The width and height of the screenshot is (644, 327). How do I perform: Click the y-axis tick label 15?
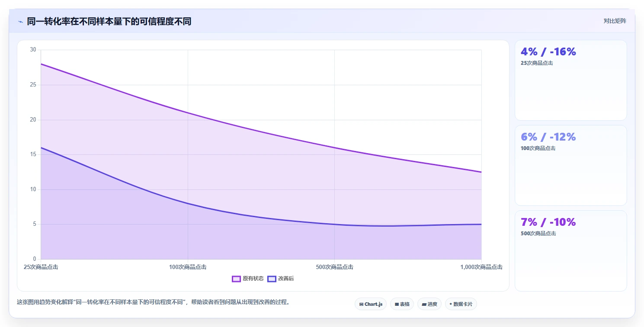coord(33,154)
